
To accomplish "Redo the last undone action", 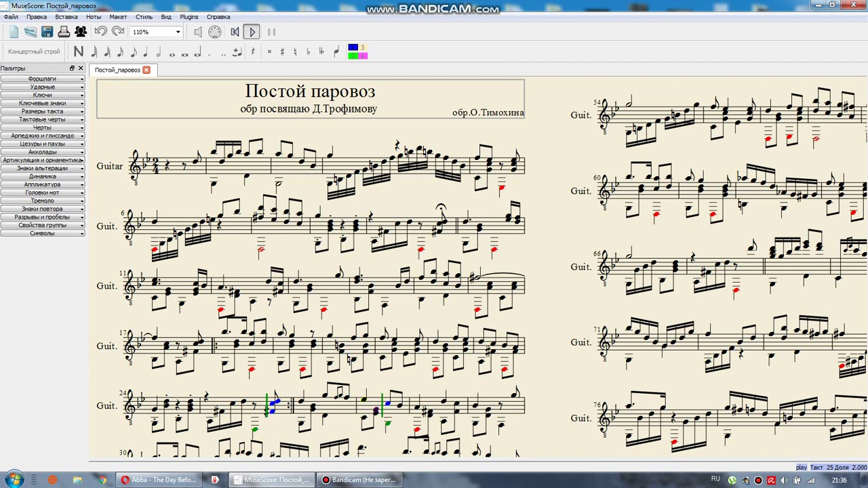I will 118,32.
